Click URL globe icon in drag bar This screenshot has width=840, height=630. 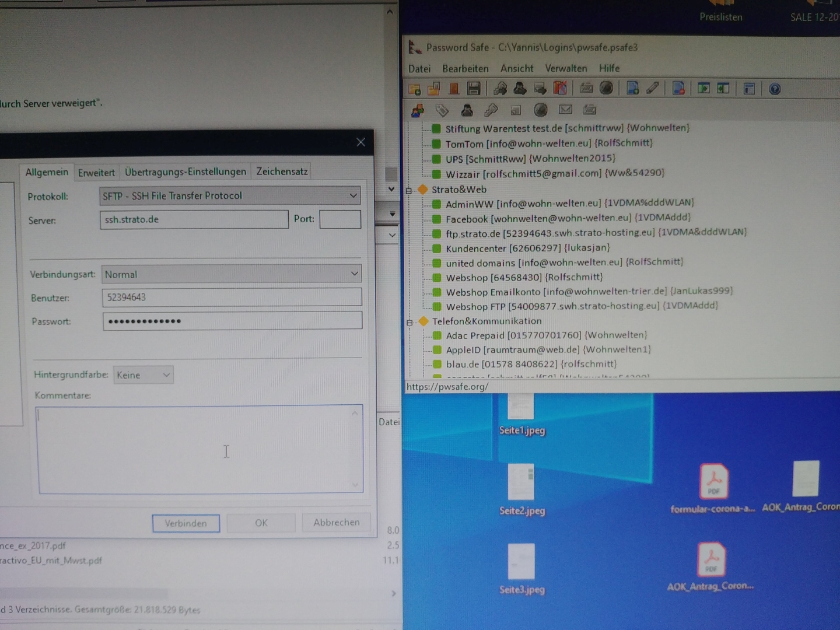point(541,110)
